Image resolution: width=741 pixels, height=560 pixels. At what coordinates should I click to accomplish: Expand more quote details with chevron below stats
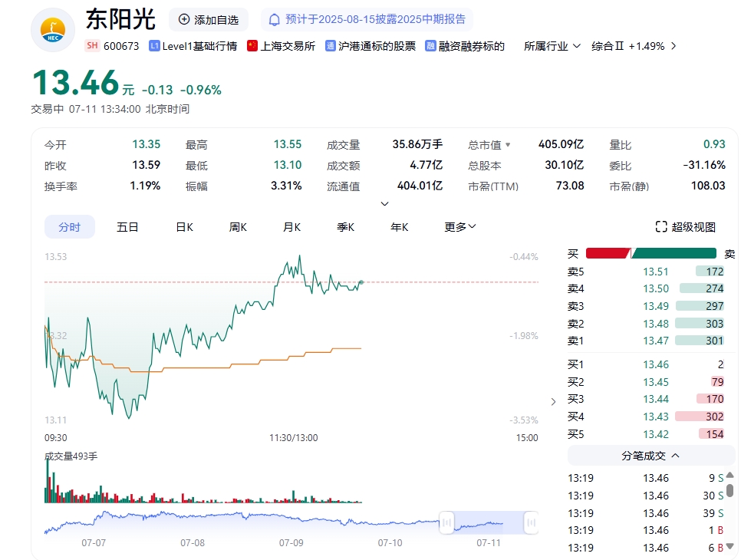385,203
